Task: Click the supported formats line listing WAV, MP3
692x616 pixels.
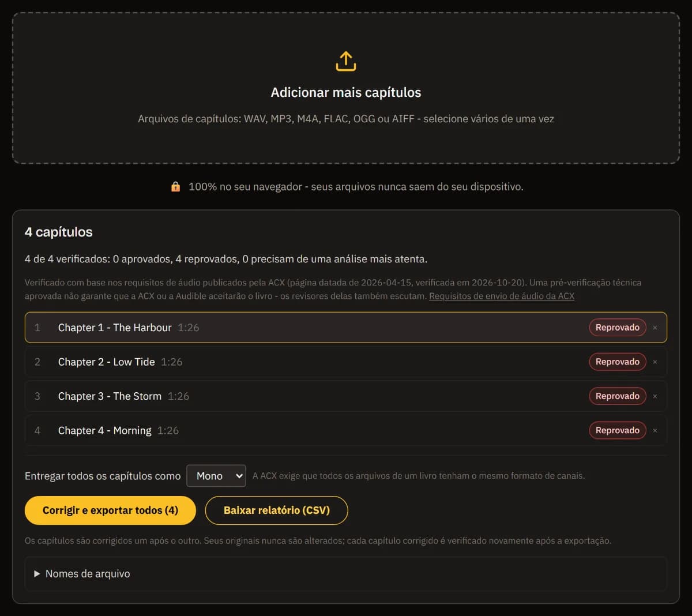Action: pyautogui.click(x=346, y=119)
